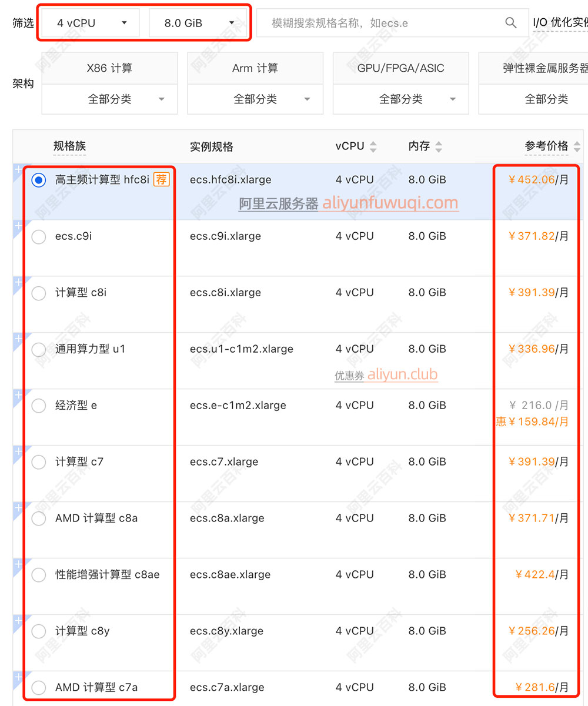This screenshot has width=588, height=706.
Task: Select the 经济型 e radio button
Action: point(39,406)
